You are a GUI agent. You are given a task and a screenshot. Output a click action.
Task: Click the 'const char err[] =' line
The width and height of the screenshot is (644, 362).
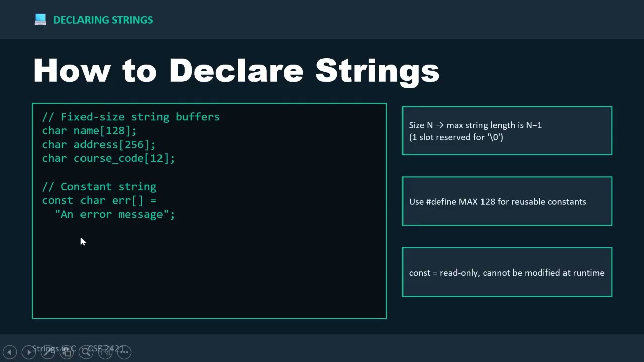coord(99,200)
